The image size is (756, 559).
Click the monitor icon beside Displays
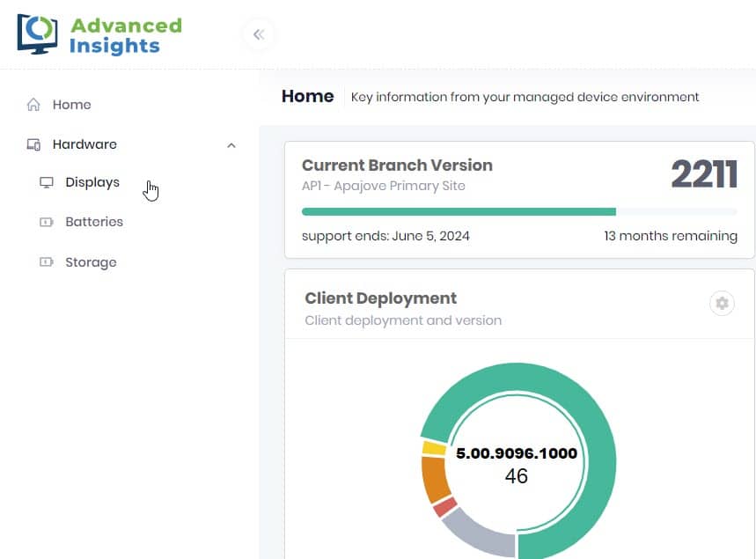[x=47, y=183]
